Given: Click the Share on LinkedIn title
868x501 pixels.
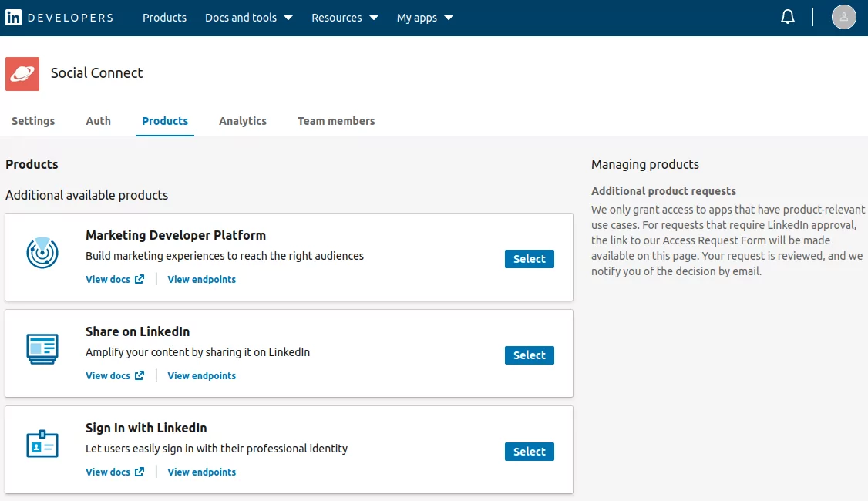Looking at the screenshot, I should [137, 331].
